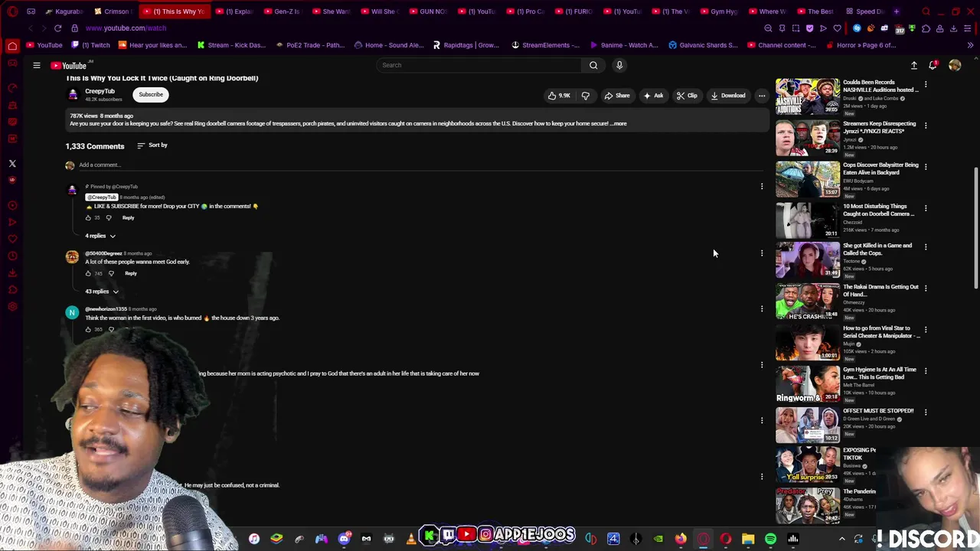Open Coulda Been Records Nashville Auditions thumbnail
The image size is (980, 551).
pos(808,96)
